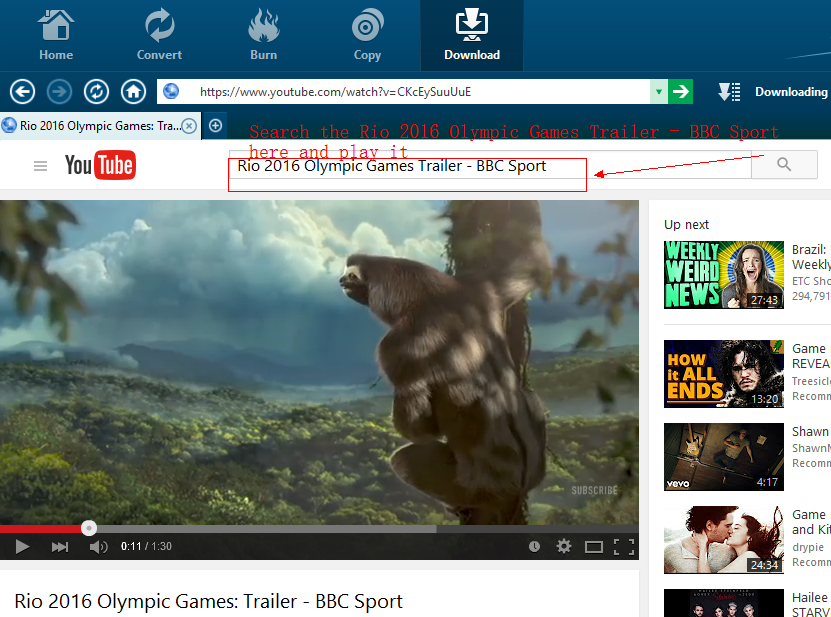831x617 pixels.
Task: Open the Convert module
Action: tap(159, 35)
